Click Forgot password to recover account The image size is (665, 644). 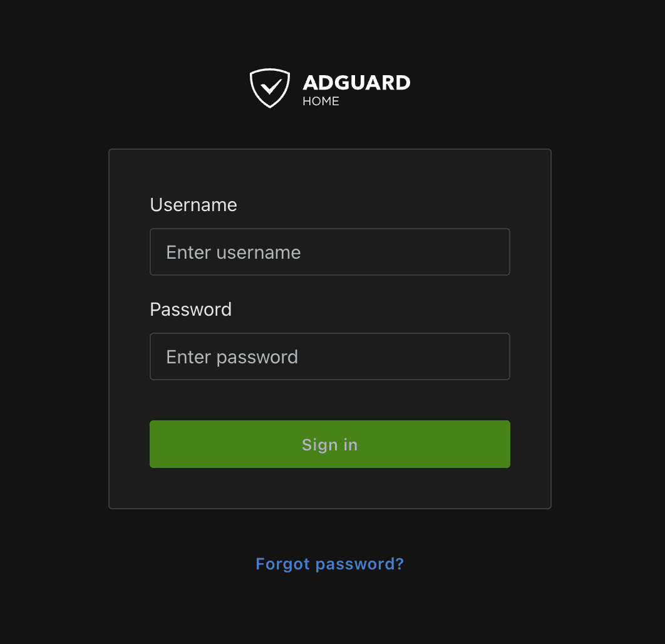(x=329, y=564)
